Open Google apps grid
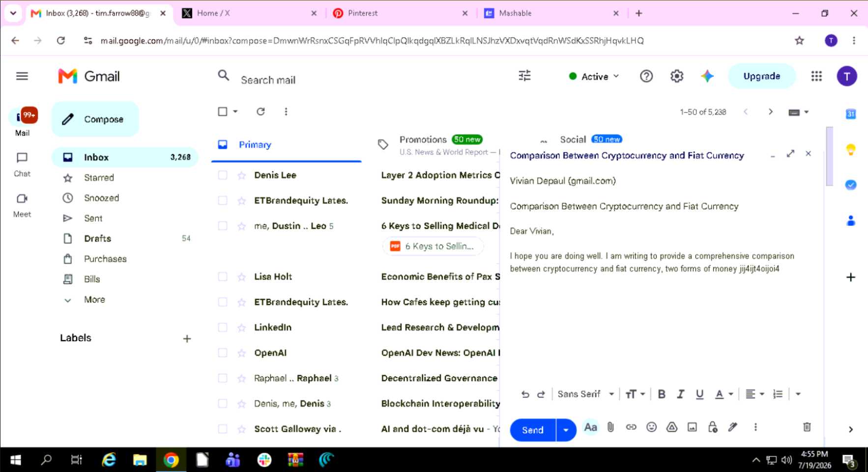Screen dimensions: 868x472 [x=816, y=76]
